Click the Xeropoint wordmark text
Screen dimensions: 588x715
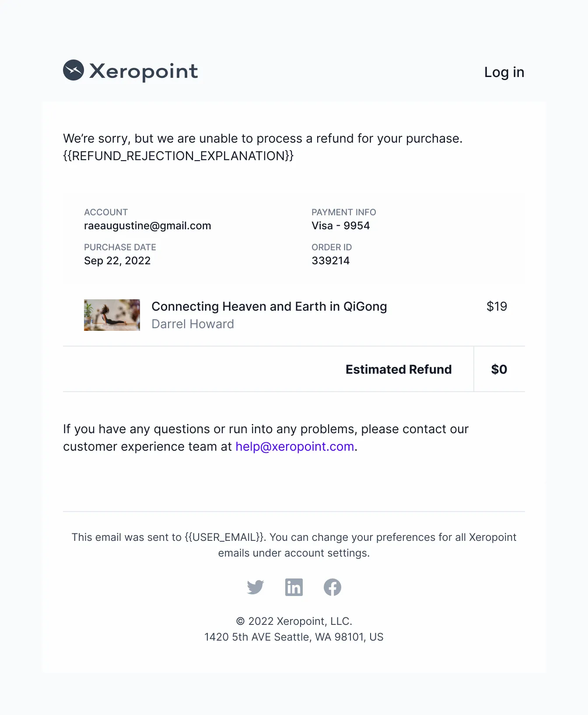[x=143, y=71]
